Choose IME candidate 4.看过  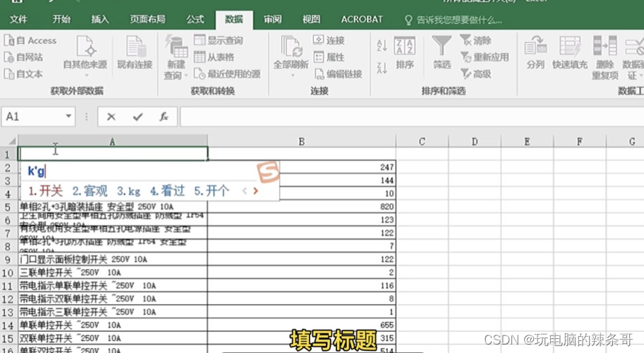tap(167, 191)
